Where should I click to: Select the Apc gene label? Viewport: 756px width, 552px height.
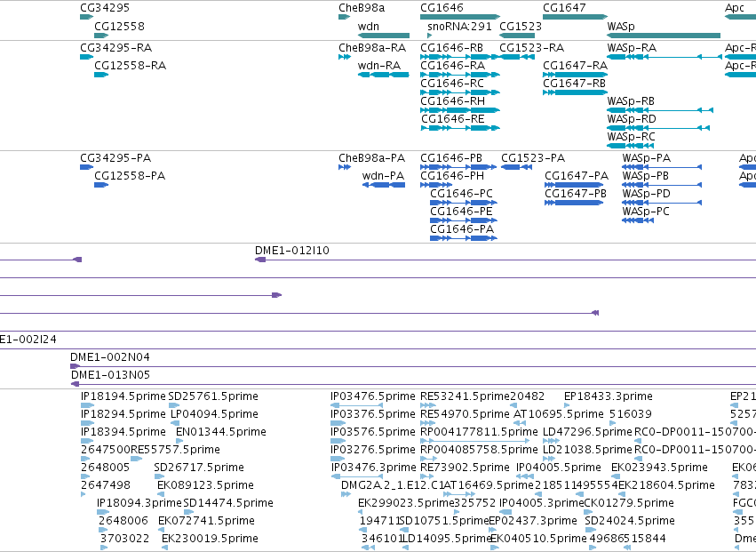pos(735,8)
